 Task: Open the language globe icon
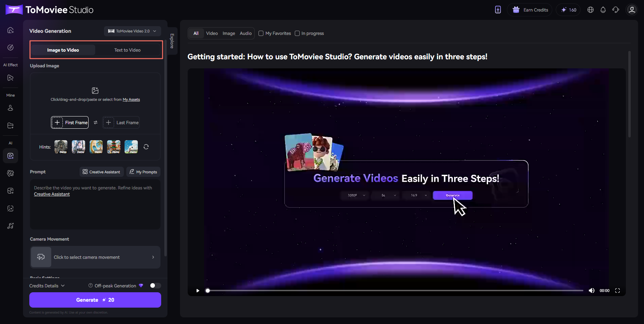coord(591,10)
